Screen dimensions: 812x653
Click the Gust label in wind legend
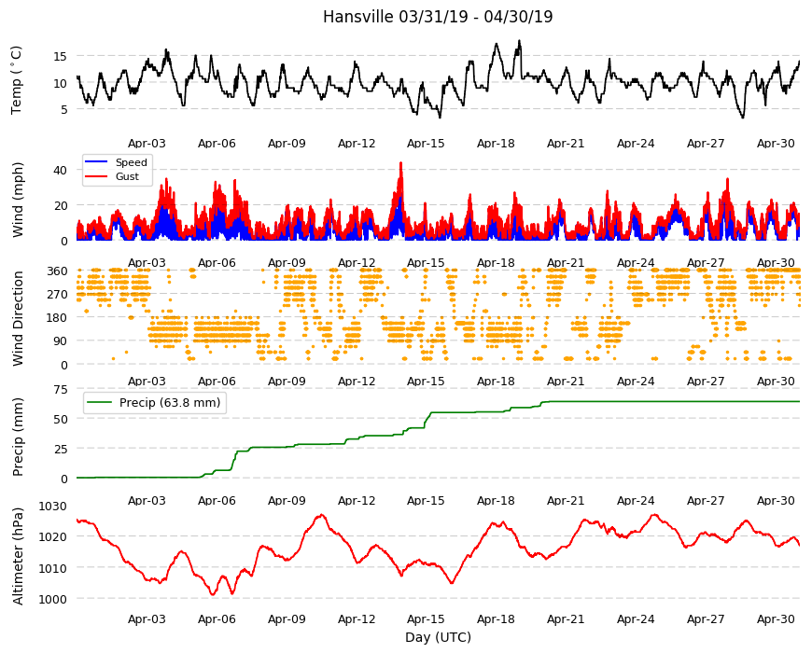point(127,176)
